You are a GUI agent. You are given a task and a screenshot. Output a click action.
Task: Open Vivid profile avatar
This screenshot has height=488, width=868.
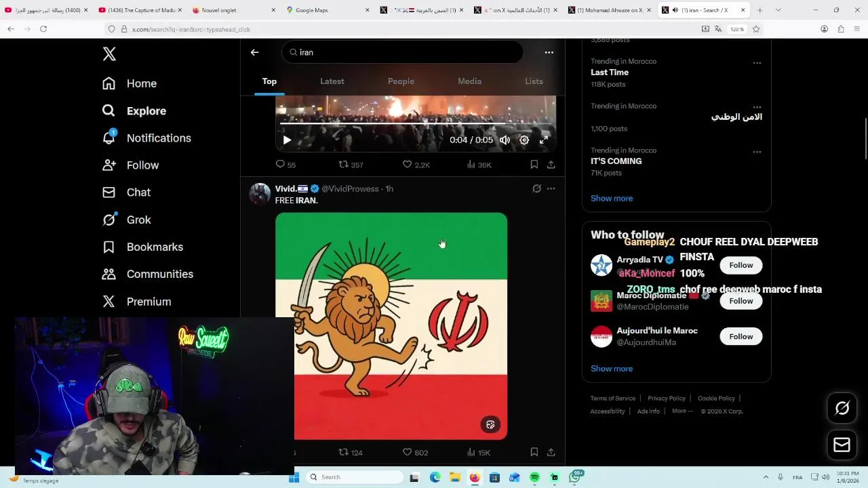pyautogui.click(x=260, y=194)
